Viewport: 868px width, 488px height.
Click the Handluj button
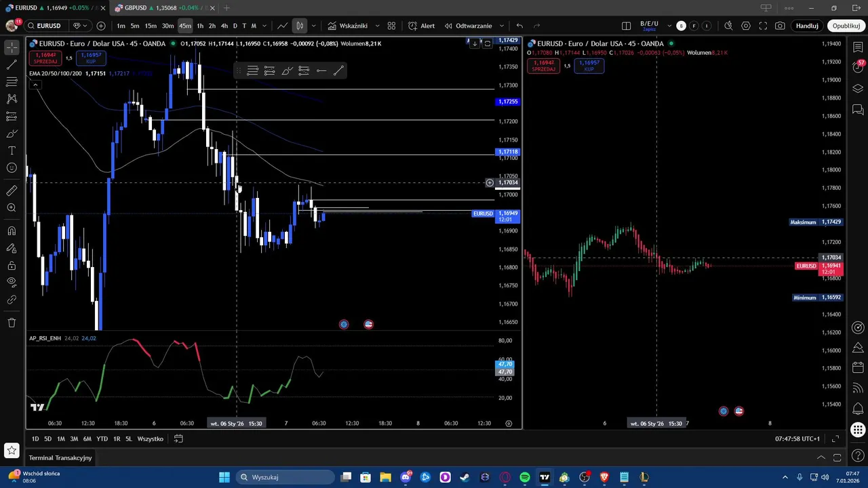pos(807,26)
